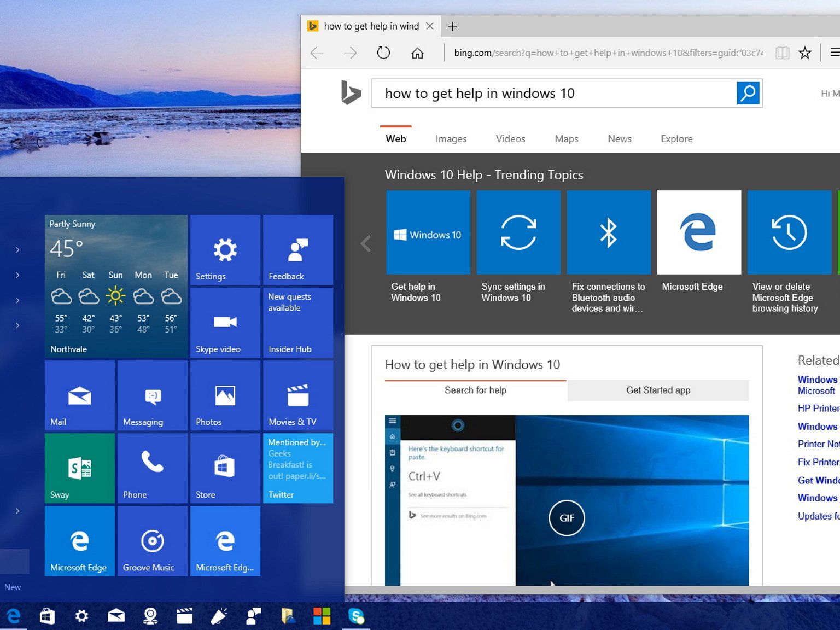Open the Phone tile

[153, 468]
